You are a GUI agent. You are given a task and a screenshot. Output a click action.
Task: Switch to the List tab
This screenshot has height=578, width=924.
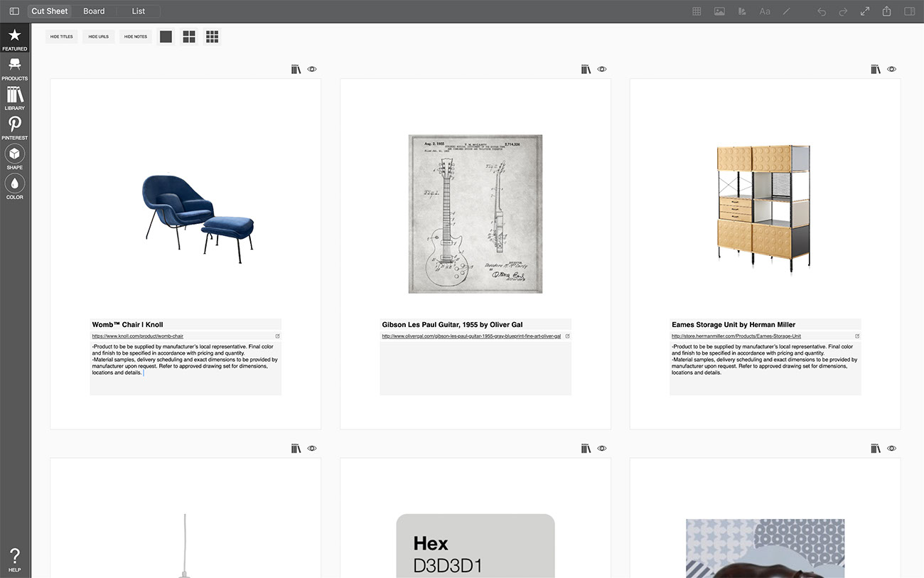click(139, 11)
